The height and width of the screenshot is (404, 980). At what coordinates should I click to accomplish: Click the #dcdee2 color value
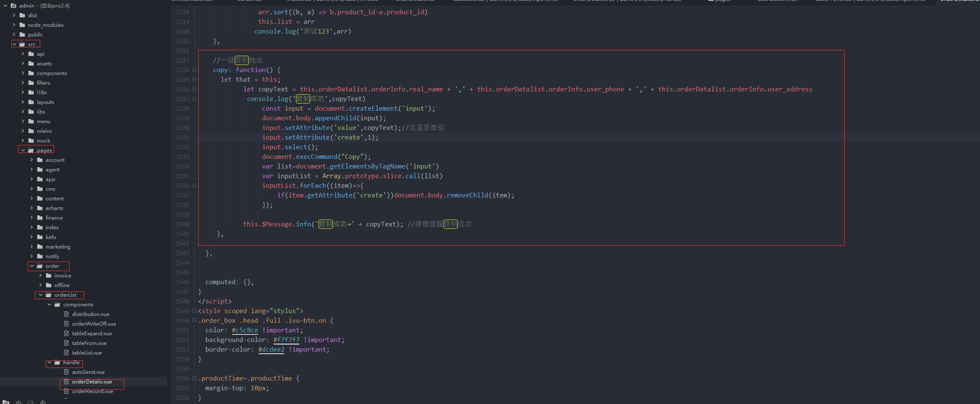(x=271, y=350)
